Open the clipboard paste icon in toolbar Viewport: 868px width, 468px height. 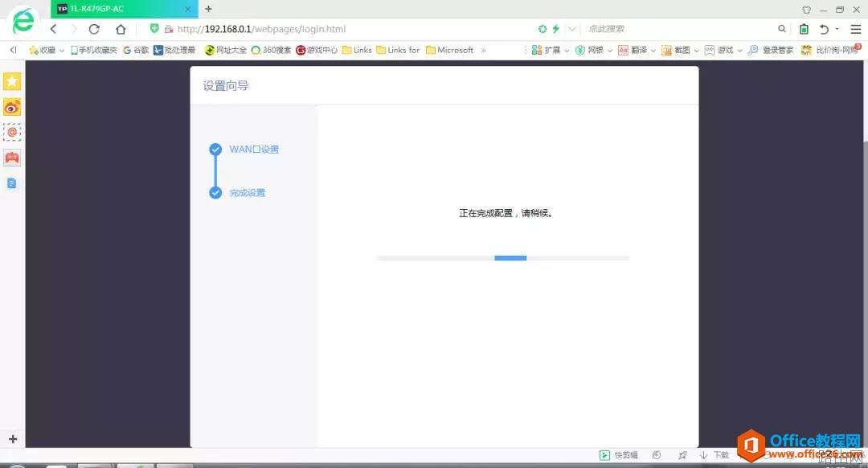[804, 29]
